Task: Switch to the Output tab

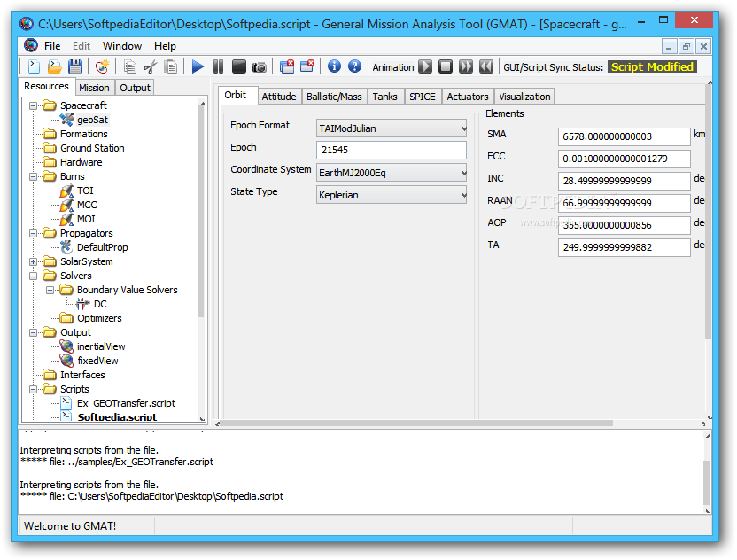Action: pos(135,88)
